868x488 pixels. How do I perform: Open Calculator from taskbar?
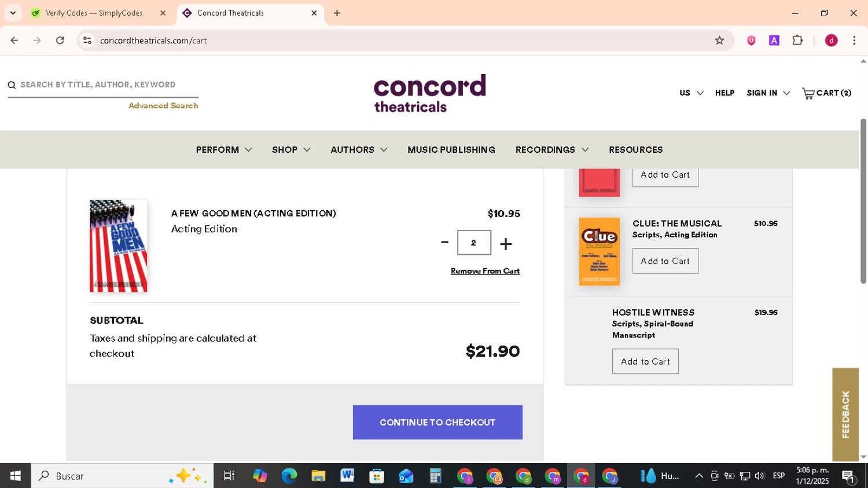(x=435, y=476)
